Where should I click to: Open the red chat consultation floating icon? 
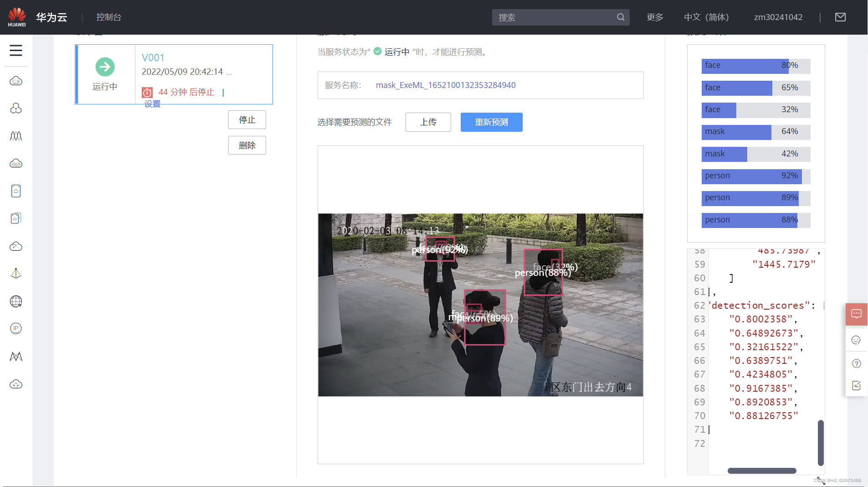857,314
